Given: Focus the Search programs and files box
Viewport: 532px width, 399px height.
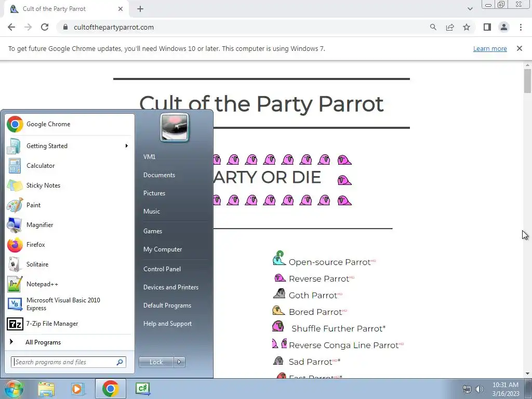Looking at the screenshot, I should 69,362.
